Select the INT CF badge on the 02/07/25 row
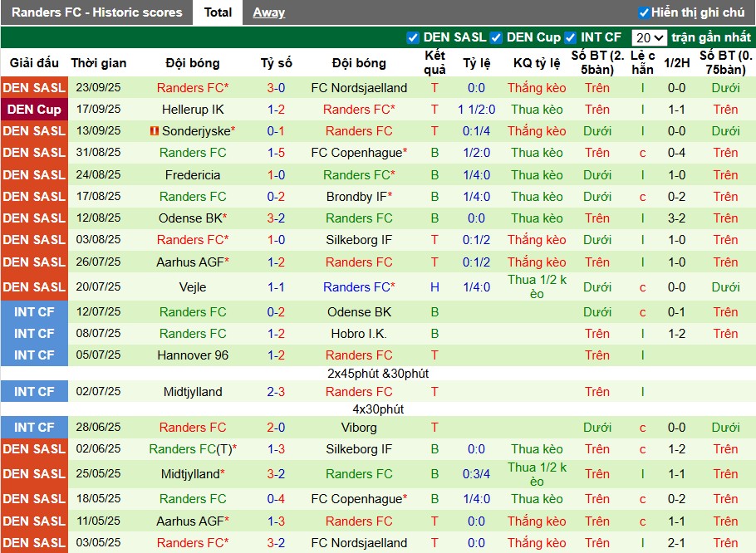Screen dimensions: 756x553 tap(34, 391)
